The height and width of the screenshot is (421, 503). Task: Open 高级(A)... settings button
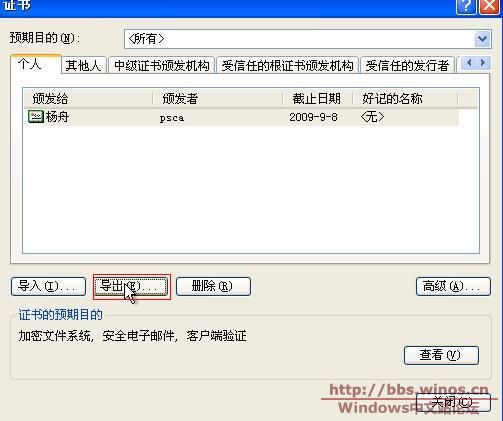point(453,286)
